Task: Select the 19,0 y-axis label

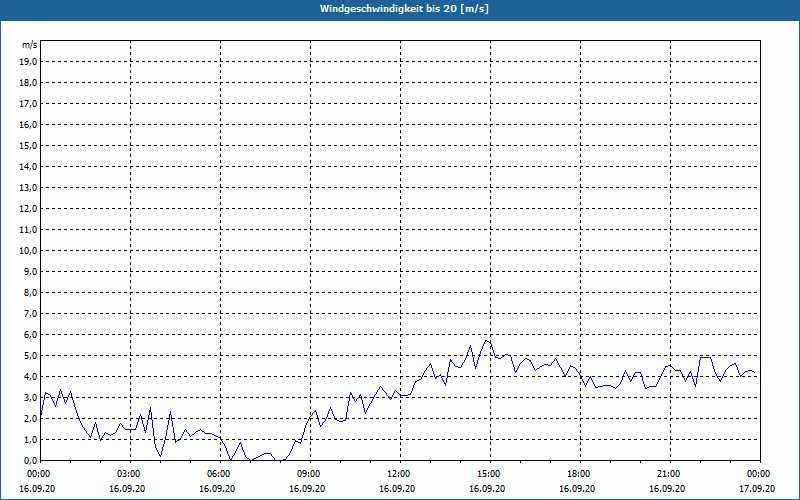Action: coord(29,61)
